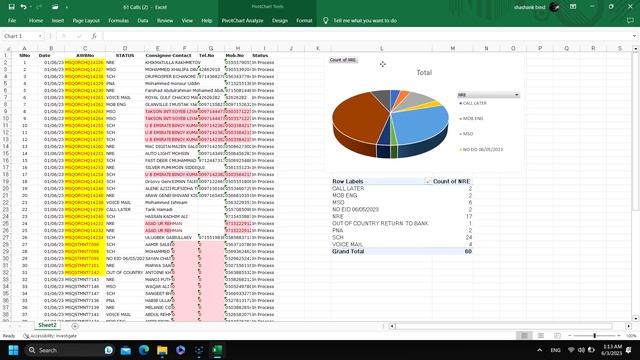
Task: Select the chart title Total
Action: (424, 73)
